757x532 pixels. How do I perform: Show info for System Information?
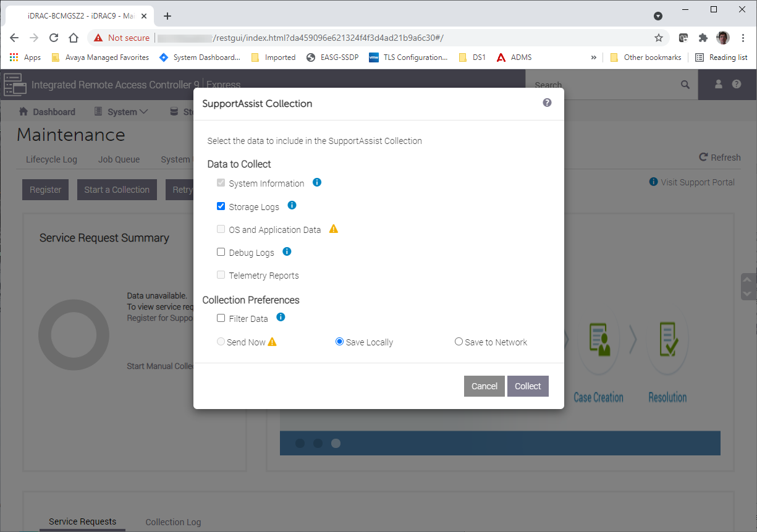click(317, 182)
